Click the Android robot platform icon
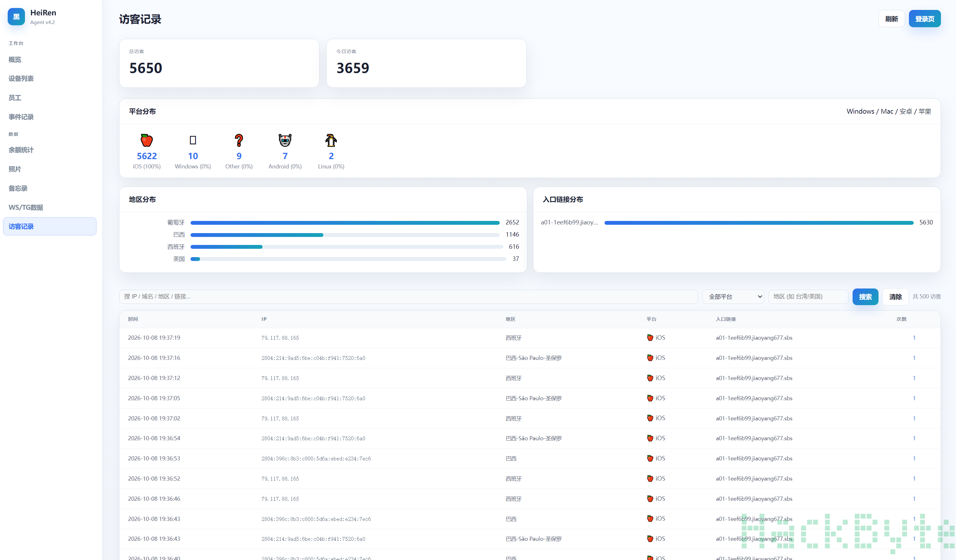The height and width of the screenshot is (560, 956). point(285,140)
